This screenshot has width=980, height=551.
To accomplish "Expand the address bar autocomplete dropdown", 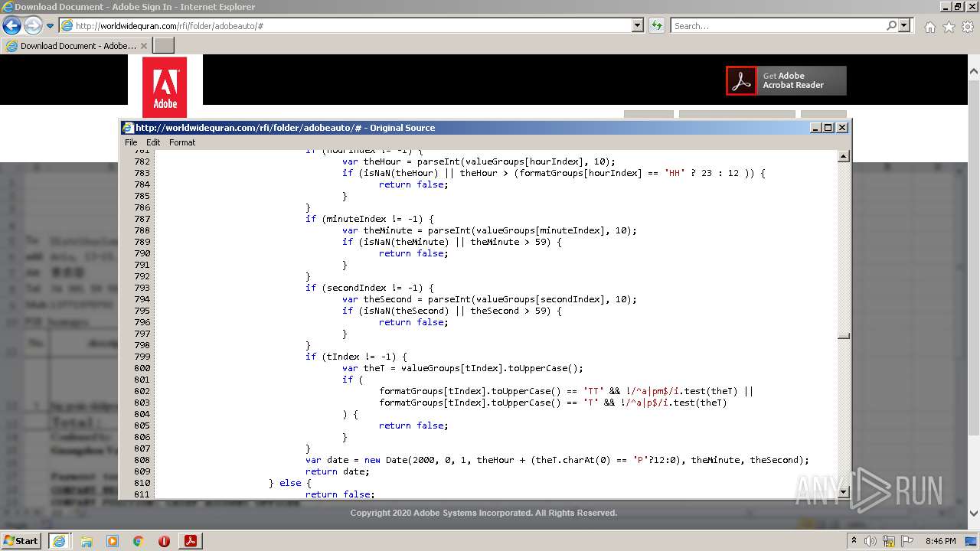I will (638, 26).
